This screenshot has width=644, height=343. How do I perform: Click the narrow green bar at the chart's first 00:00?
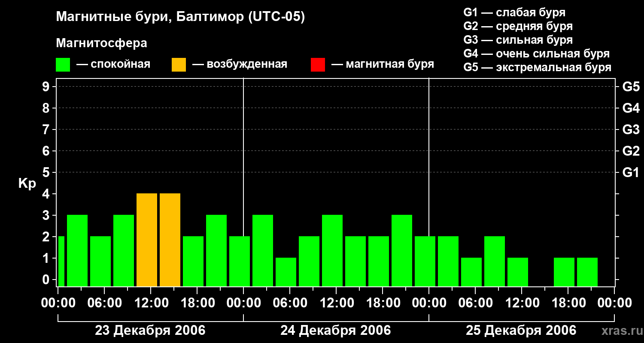61,262
